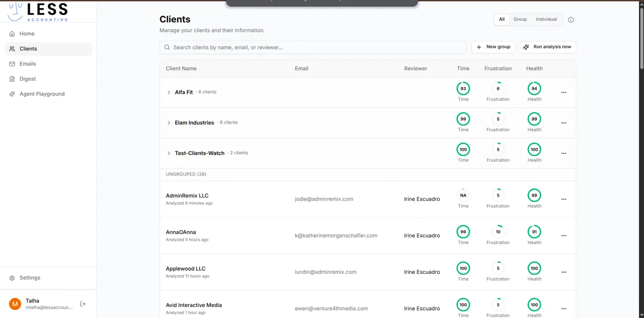This screenshot has width=644, height=318.
Task: Click the Frustration column header
Action: pyautogui.click(x=498, y=68)
